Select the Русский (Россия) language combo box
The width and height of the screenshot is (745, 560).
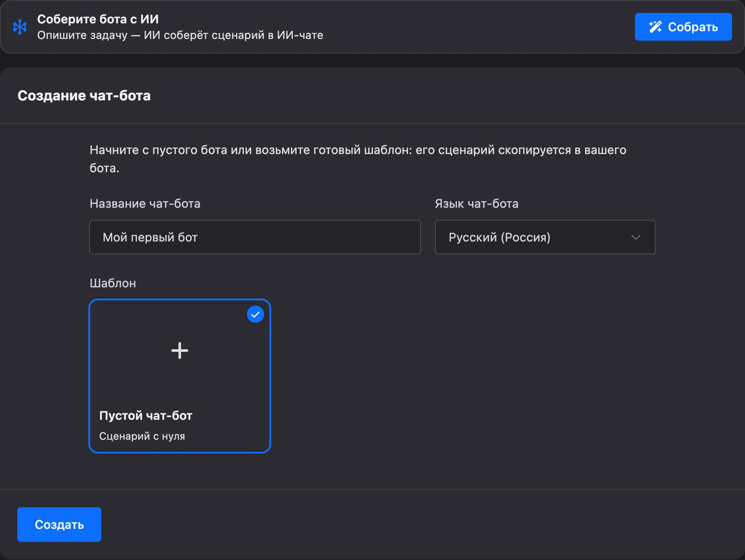tap(545, 237)
